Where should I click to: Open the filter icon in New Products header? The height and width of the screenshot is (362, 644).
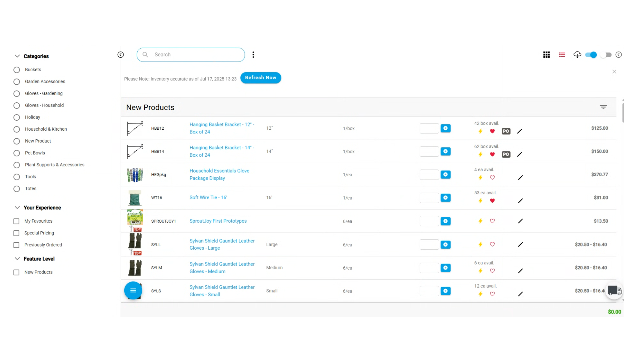coord(603,107)
